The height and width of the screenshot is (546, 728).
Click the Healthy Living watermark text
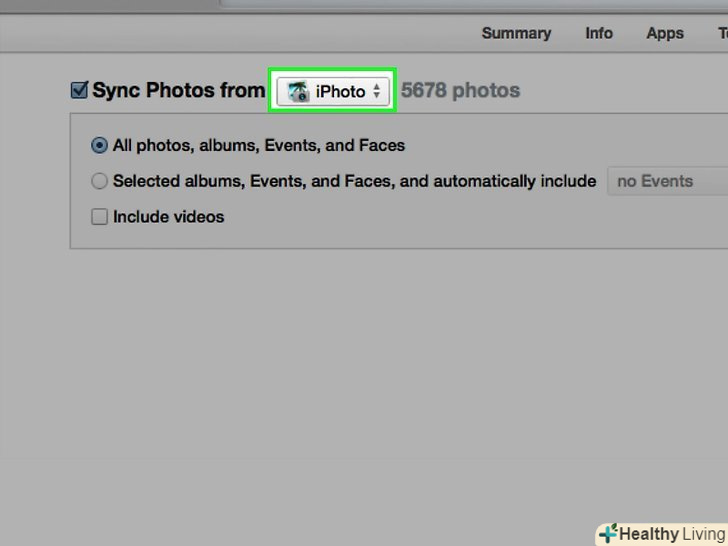click(671, 534)
